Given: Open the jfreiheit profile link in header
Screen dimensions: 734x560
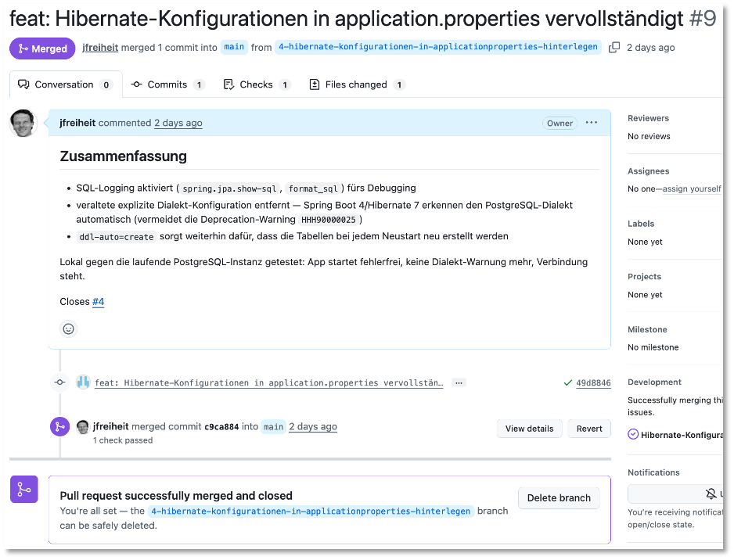Looking at the screenshot, I should (x=100, y=47).
